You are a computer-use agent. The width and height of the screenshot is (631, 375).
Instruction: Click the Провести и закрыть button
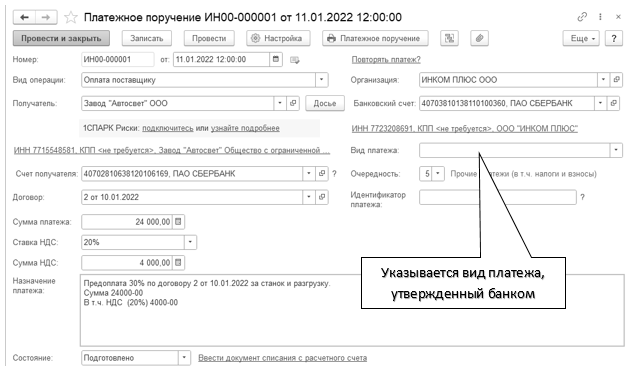[x=61, y=38]
